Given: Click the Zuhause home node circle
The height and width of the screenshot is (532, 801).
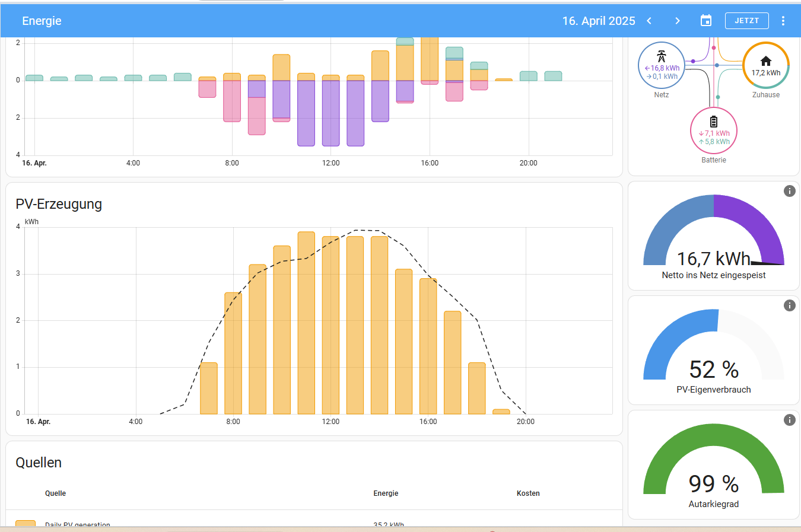Looking at the screenshot, I should coord(766,66).
